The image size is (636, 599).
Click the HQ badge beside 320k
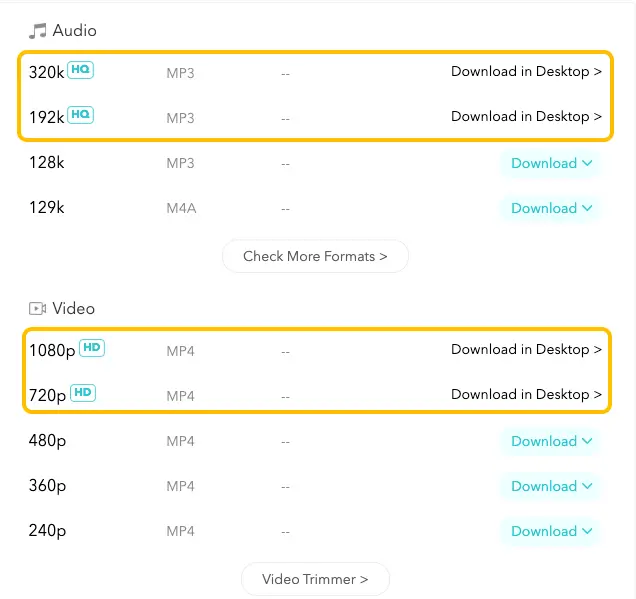(x=81, y=70)
